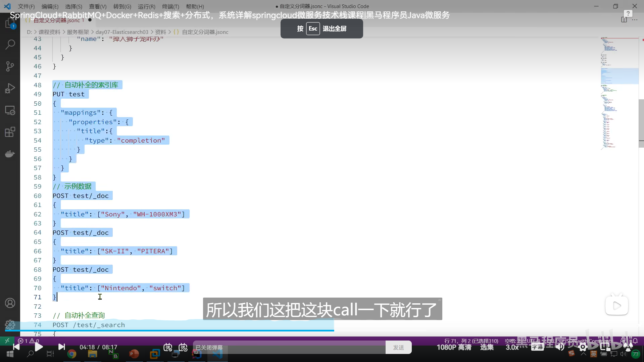The width and height of the screenshot is (644, 362).
Task: Click the errors and warnings status indicator
Action: (29, 341)
